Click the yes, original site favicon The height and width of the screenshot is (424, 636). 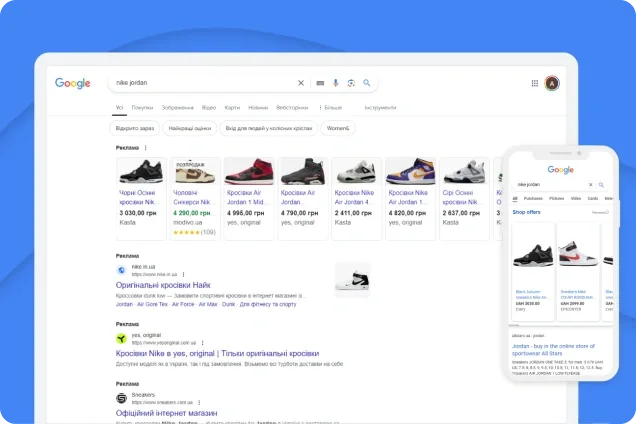pyautogui.click(x=121, y=339)
